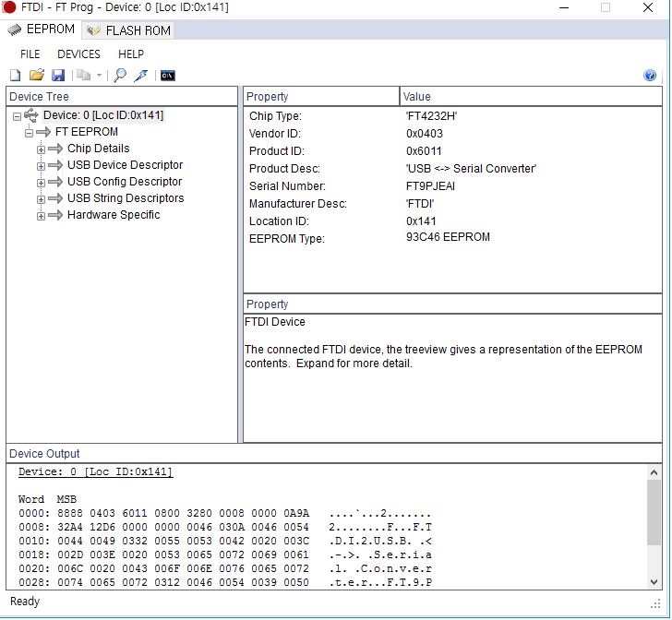Switch to the FLASH ROM tab
The width and height of the screenshot is (672, 620).
coord(128,30)
